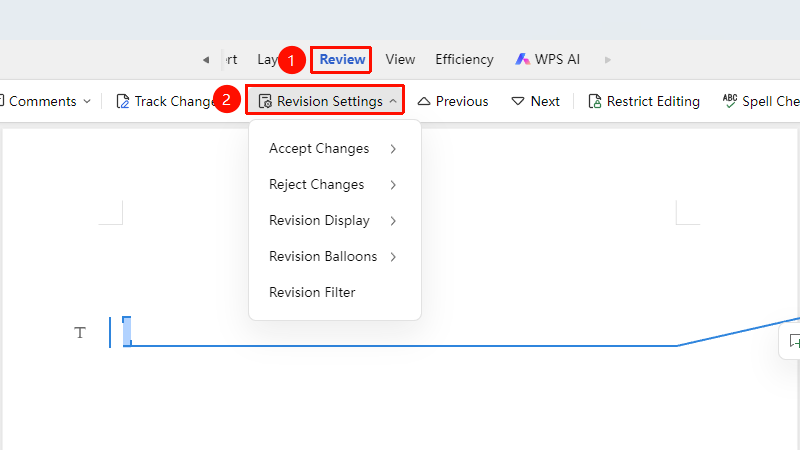Click the Revision Settings button text

click(330, 101)
